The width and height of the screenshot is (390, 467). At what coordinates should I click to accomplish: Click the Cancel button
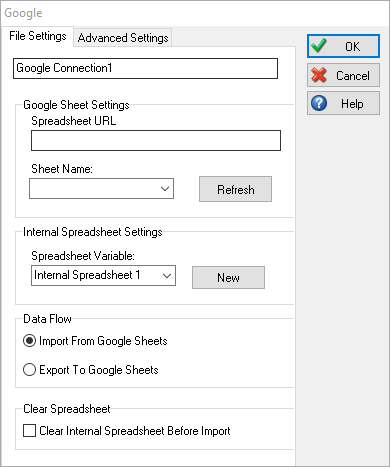tap(343, 75)
